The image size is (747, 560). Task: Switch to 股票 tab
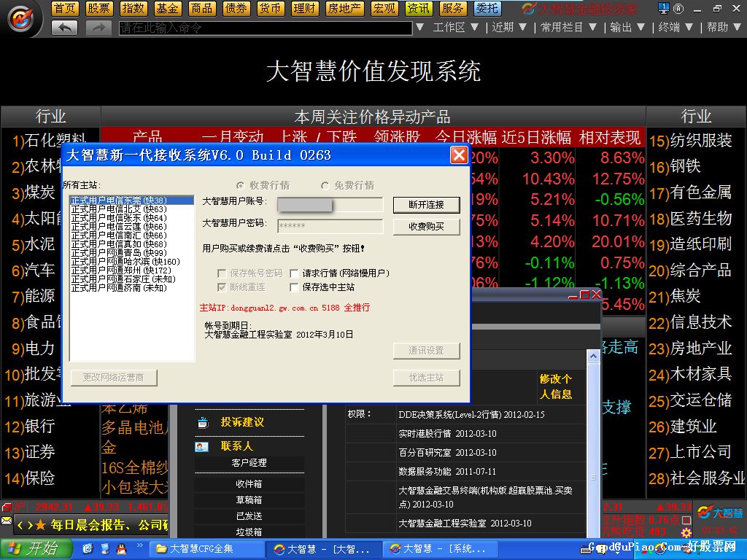(x=98, y=8)
